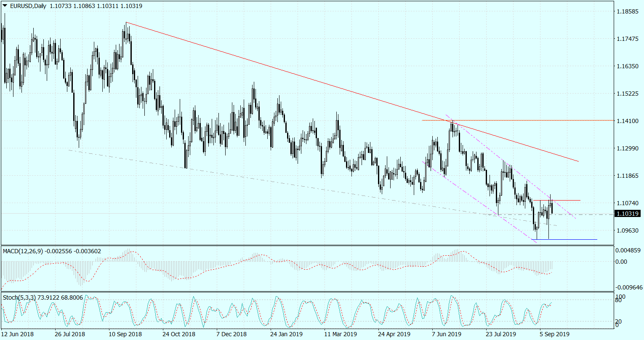Click the 1.16350 price scale value
This screenshot has width=644, height=340.
(627, 67)
